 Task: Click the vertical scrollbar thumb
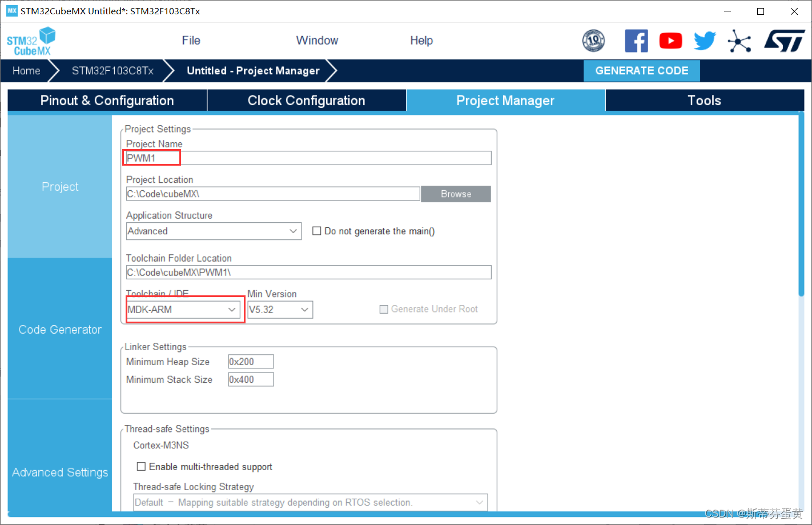[x=801, y=205]
